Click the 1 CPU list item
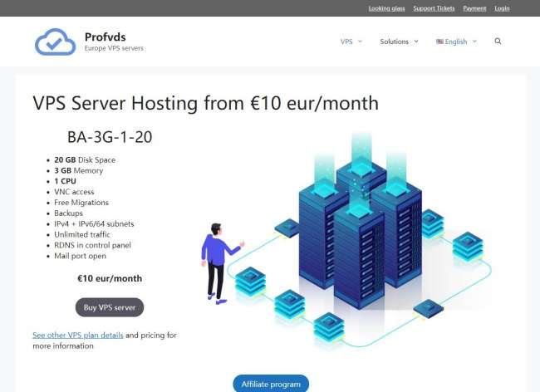The width and height of the screenshot is (540, 392). 65,181
